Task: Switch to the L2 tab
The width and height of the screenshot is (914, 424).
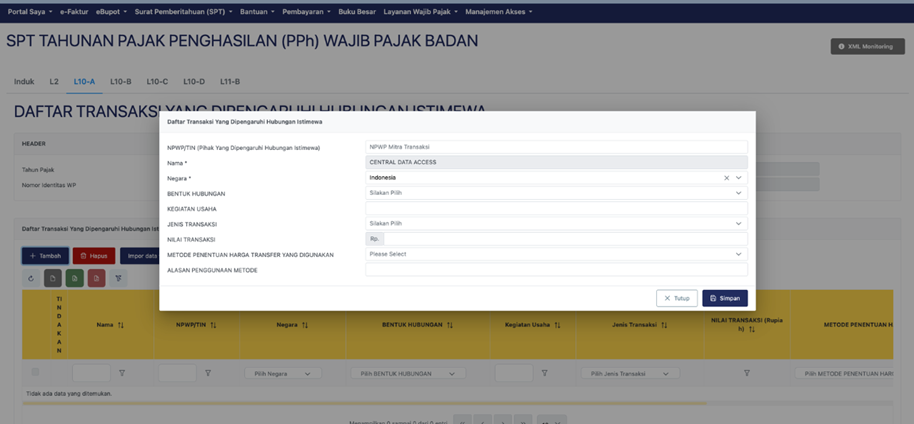Action: pos(54,82)
